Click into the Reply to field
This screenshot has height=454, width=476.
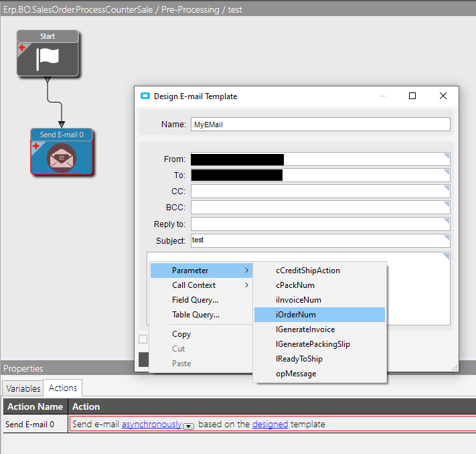tap(320, 224)
